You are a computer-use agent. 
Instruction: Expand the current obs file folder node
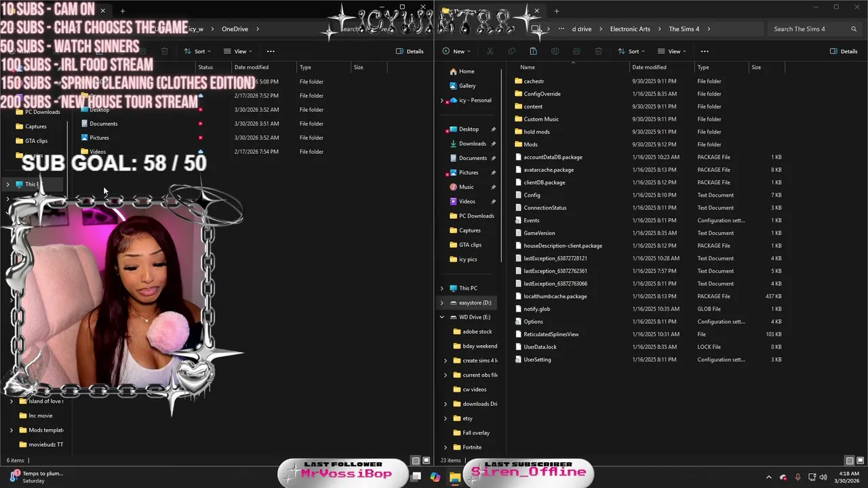(446, 375)
